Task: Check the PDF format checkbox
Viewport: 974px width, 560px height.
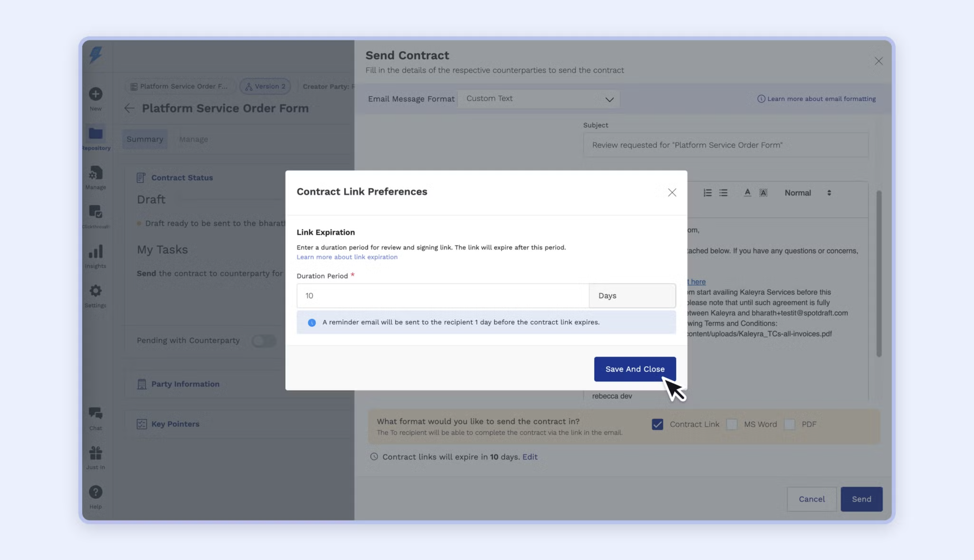Action: 789,424
